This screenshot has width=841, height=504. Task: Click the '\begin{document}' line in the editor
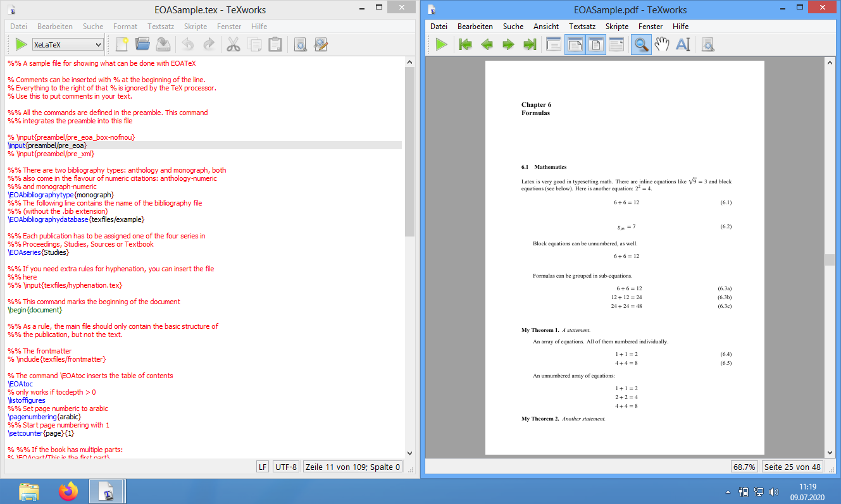(x=35, y=310)
